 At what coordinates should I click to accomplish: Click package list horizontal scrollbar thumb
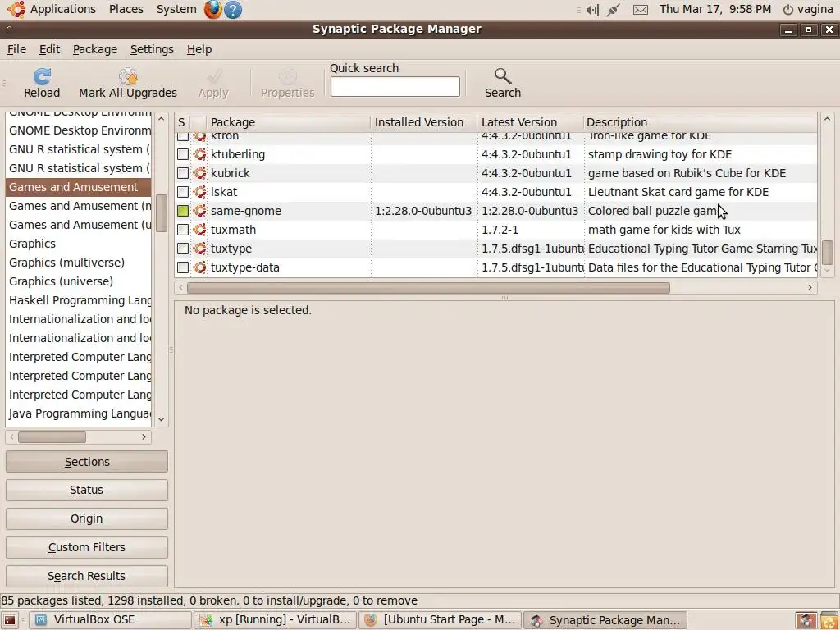click(x=428, y=288)
